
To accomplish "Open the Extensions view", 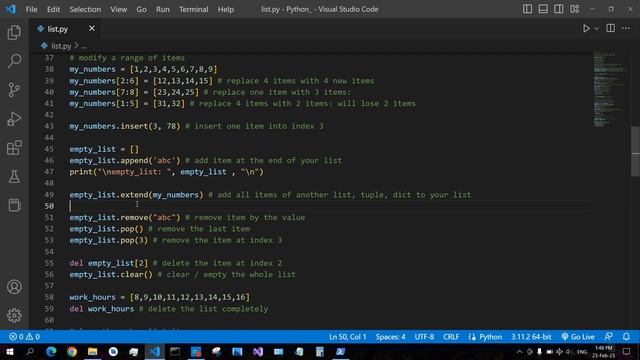I will click(14, 148).
